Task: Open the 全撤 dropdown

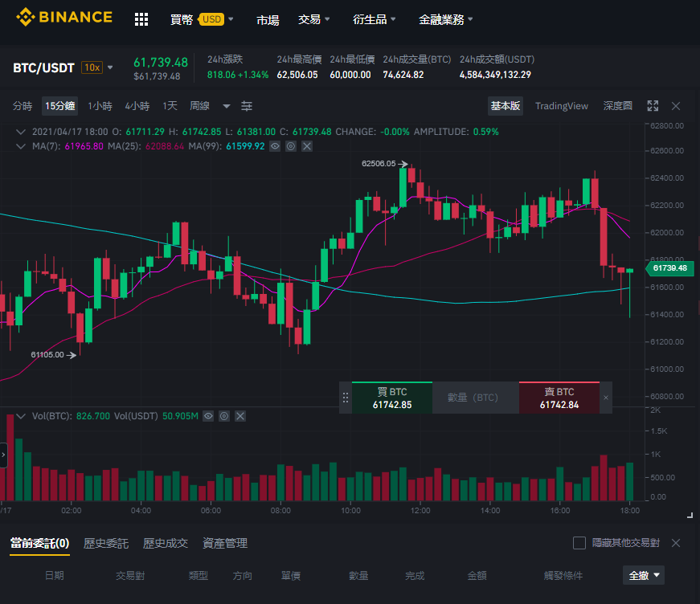Action: click(x=643, y=575)
